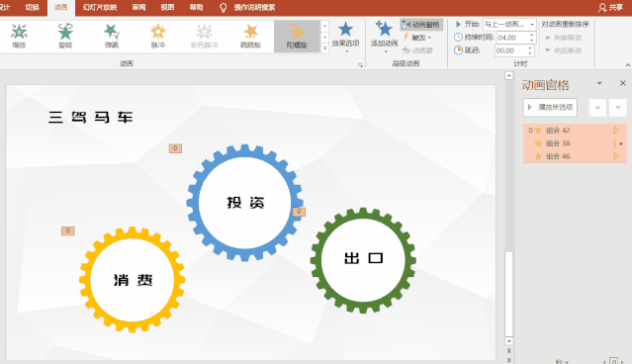Click slide scrollbar down arrow
This screenshot has height=364, width=632.
click(x=508, y=341)
